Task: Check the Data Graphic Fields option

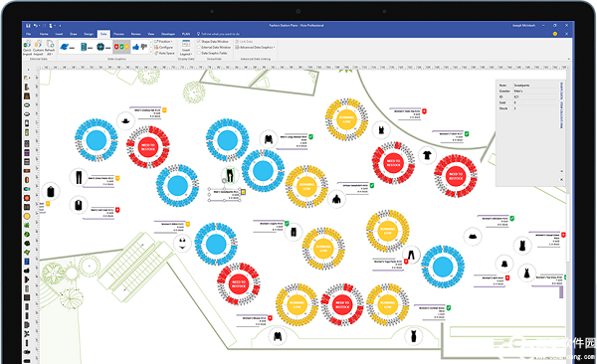Action: [x=199, y=54]
